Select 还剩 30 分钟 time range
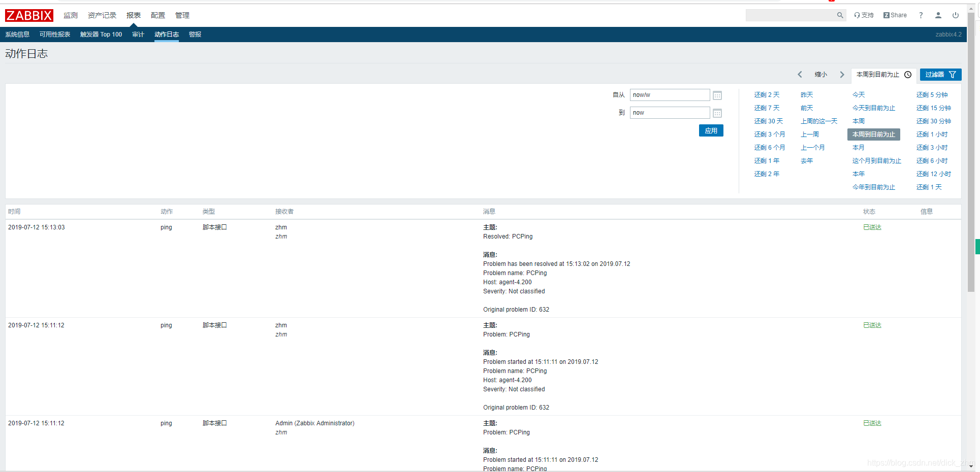 click(934, 121)
